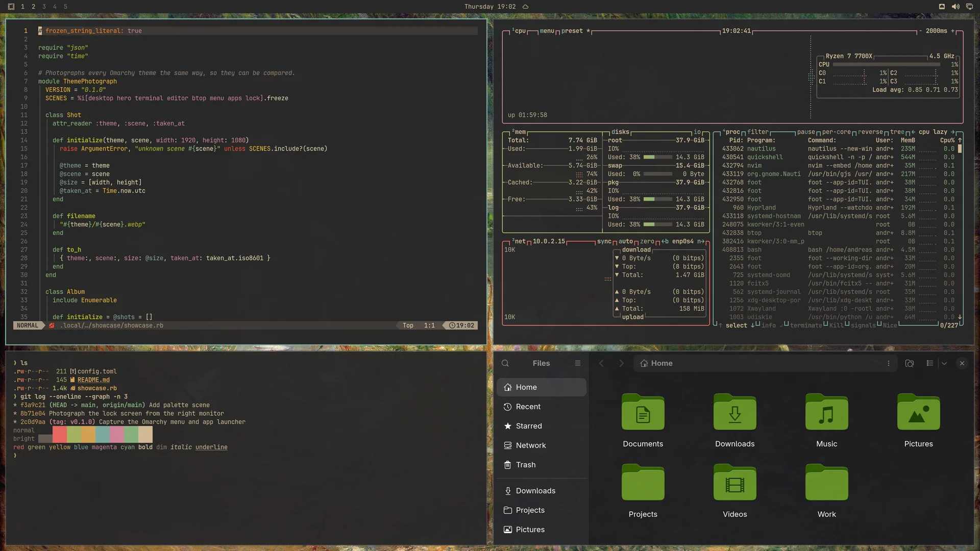980x551 pixels.
Task: Open the path bar three-dot menu
Action: click(x=889, y=363)
